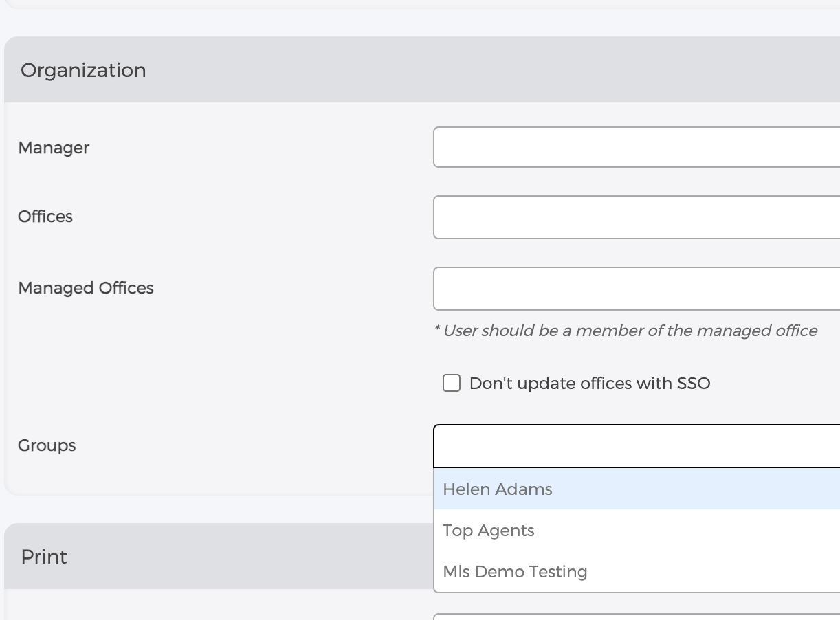Click the Organization section header
840x620 pixels.
pyautogui.click(x=422, y=70)
